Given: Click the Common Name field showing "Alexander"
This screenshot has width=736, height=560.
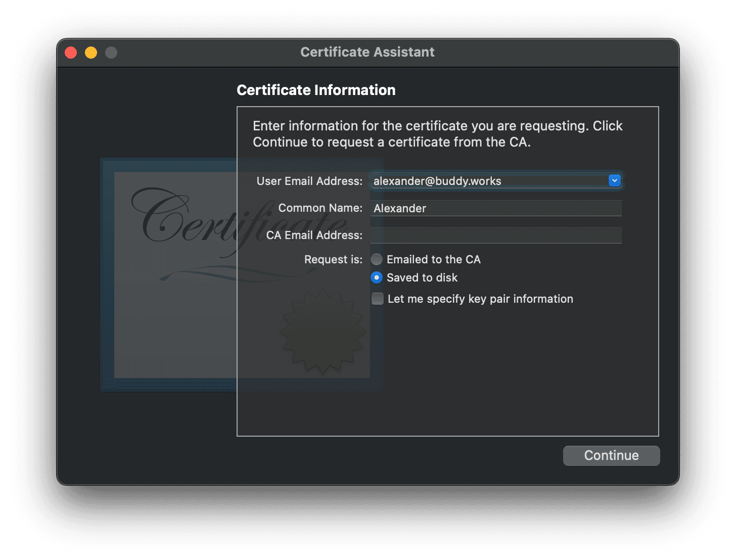Looking at the screenshot, I should pos(495,208).
